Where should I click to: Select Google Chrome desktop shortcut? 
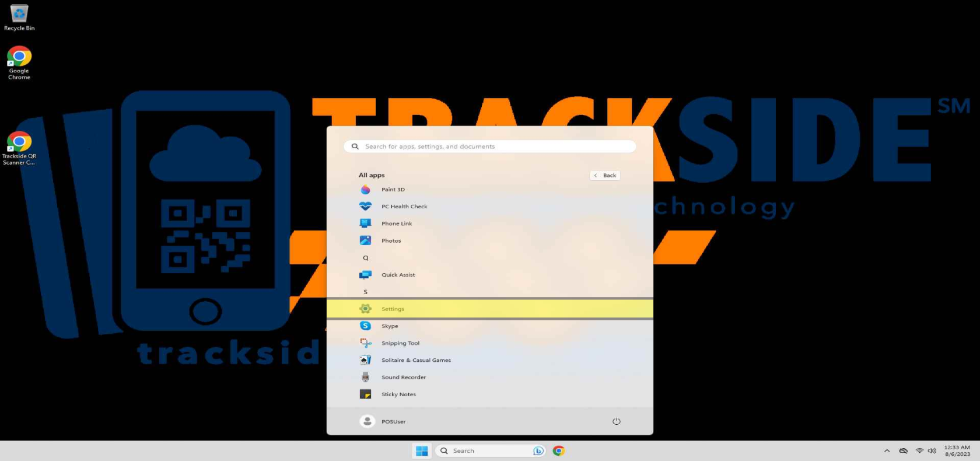tap(19, 63)
